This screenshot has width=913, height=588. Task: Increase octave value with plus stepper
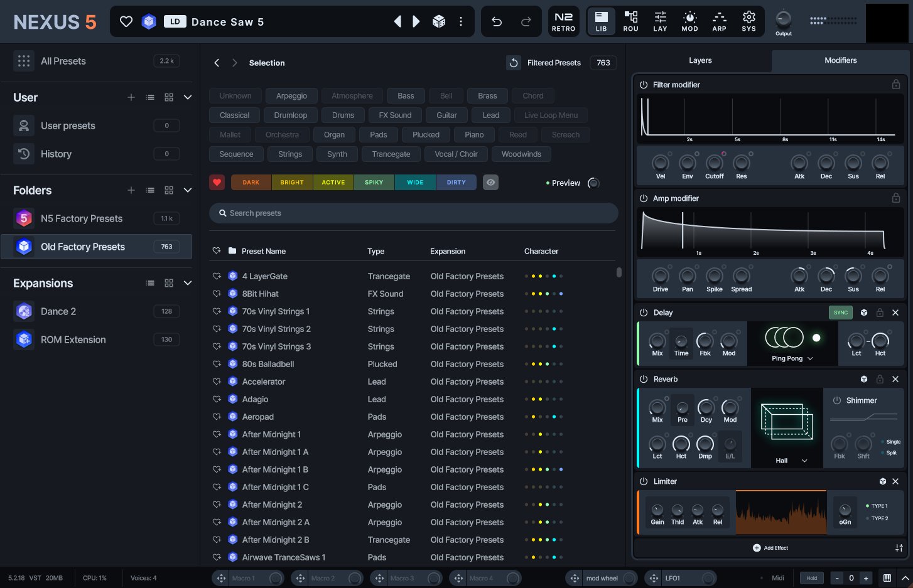tap(866, 578)
